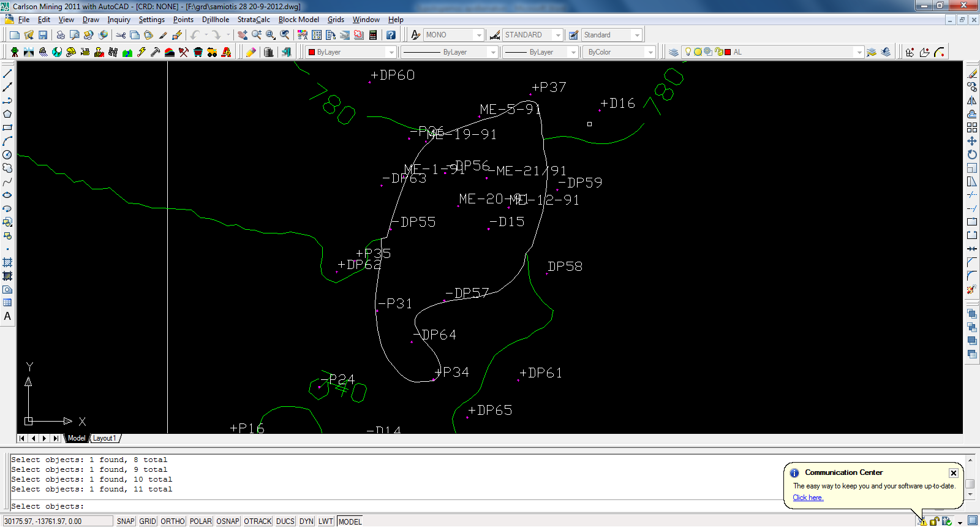
Task: Expand the Undo history dropdown arrow
Action: click(x=206, y=35)
